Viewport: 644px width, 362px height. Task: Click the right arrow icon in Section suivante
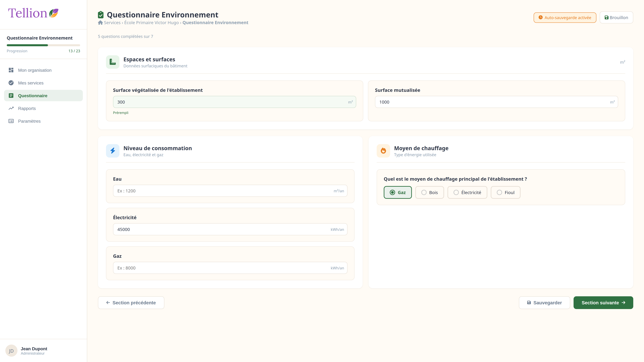[x=624, y=303]
